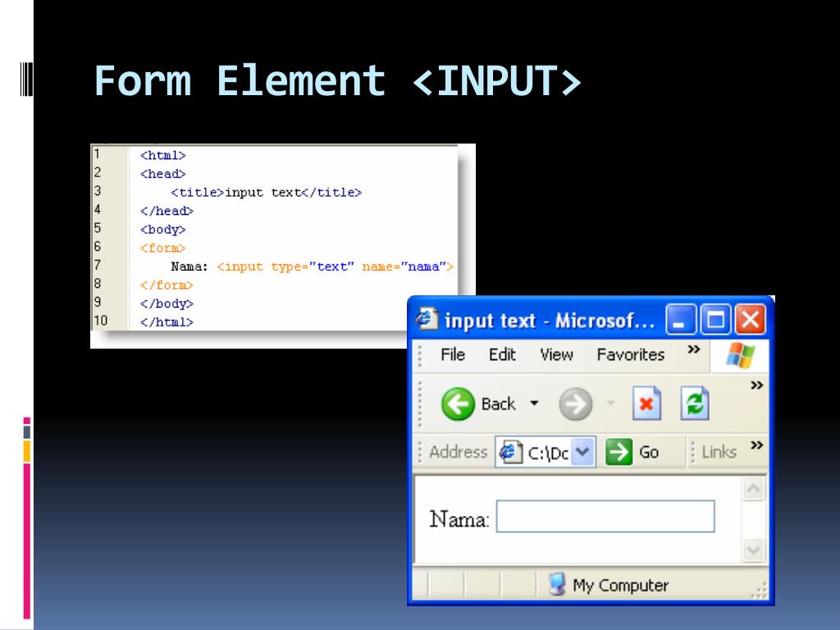
Task: Close the input text browser window
Action: click(x=750, y=320)
